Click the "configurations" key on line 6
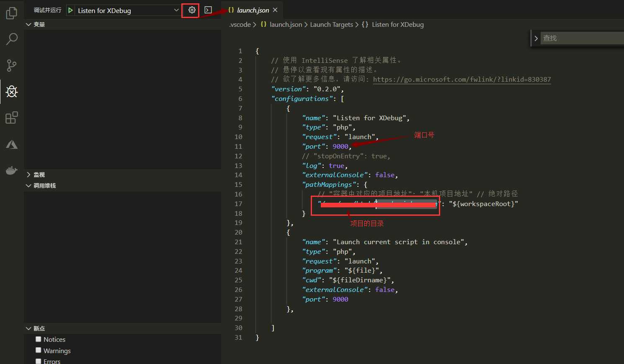Viewport: 624px width, 364px height. pyautogui.click(x=302, y=99)
